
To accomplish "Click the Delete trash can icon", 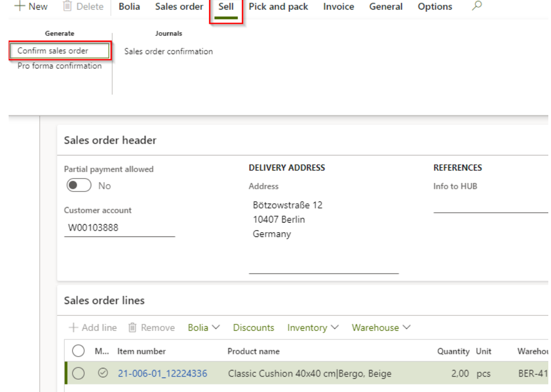I will (x=68, y=6).
